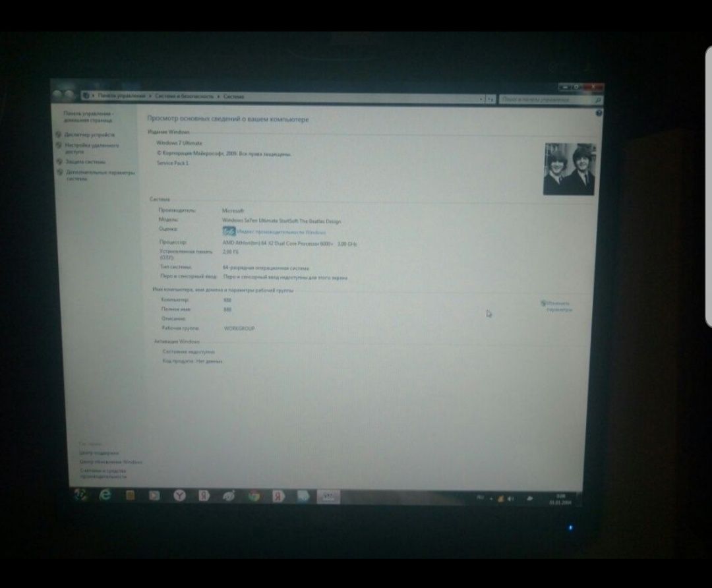Open Счетчики и средства производительности link

tap(104, 473)
